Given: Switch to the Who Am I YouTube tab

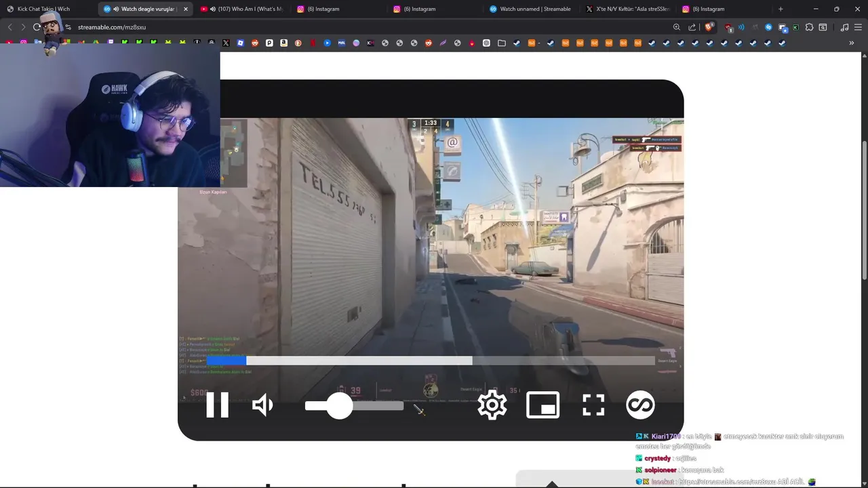Looking at the screenshot, I should 243,9.
